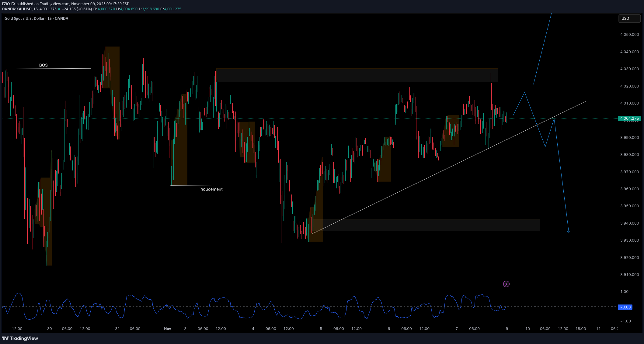
Task: Click the 3,910.000 price axis label
Action: point(629,275)
